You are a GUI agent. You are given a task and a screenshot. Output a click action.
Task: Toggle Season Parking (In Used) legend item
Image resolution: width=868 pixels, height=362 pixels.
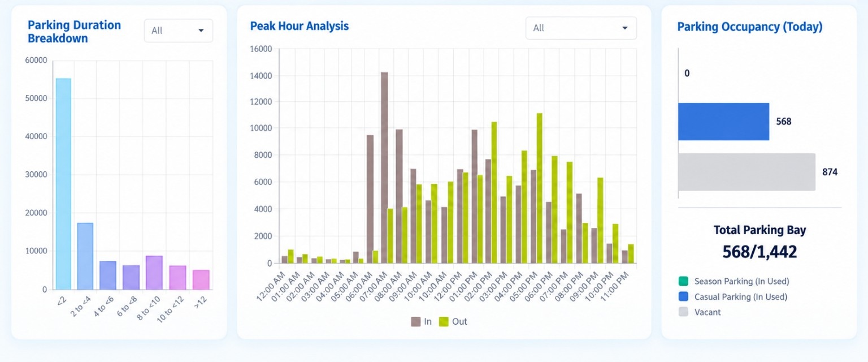(x=734, y=281)
